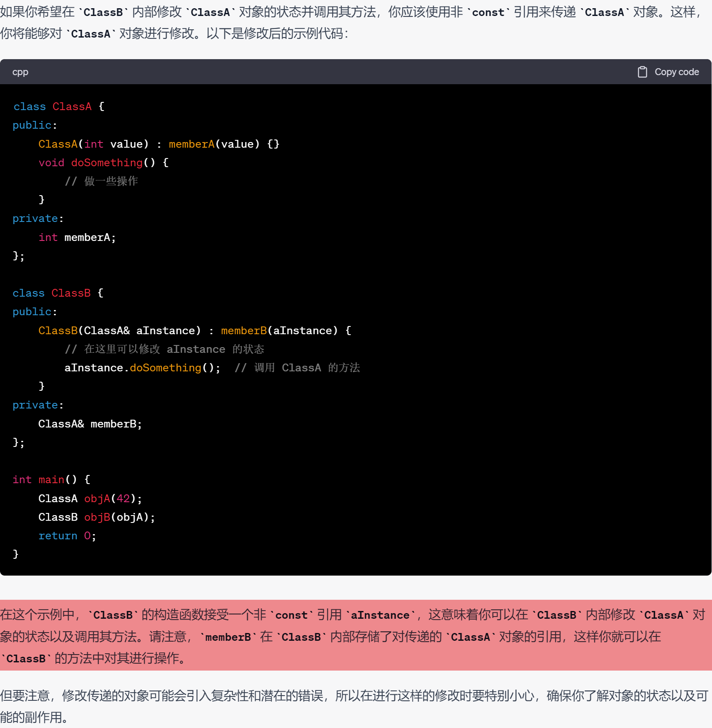This screenshot has width=712, height=728.
Task: Click the cpp language label
Action: click(20, 72)
